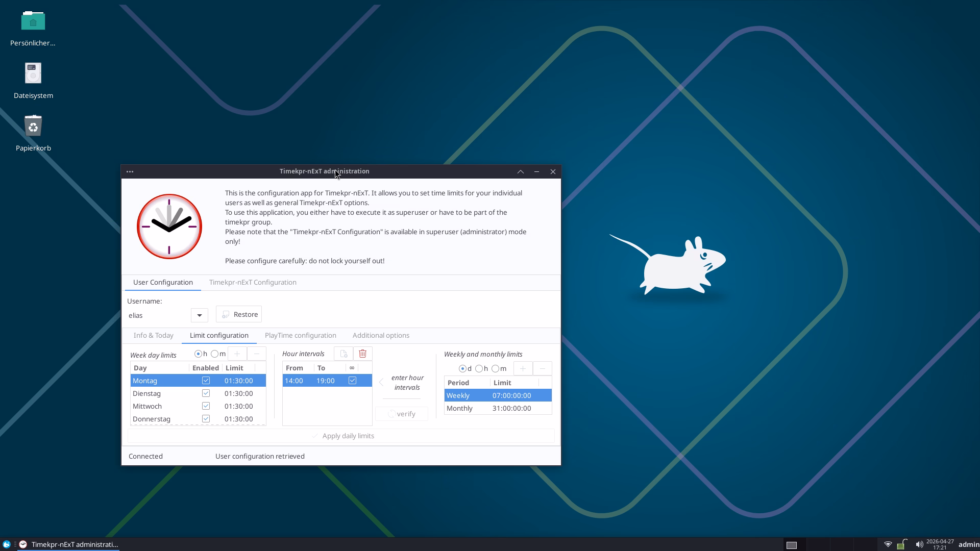Select hours radio for week day limits
Image resolution: width=980 pixels, height=551 pixels.
(x=201, y=354)
